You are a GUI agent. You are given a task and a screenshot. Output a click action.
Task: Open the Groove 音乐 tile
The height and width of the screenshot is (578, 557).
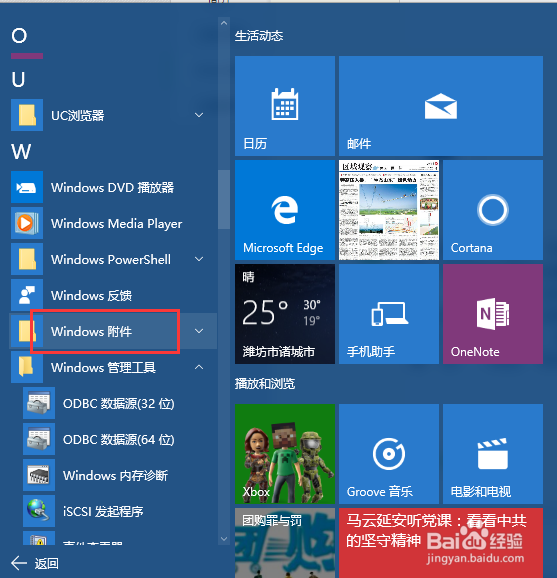click(389, 454)
